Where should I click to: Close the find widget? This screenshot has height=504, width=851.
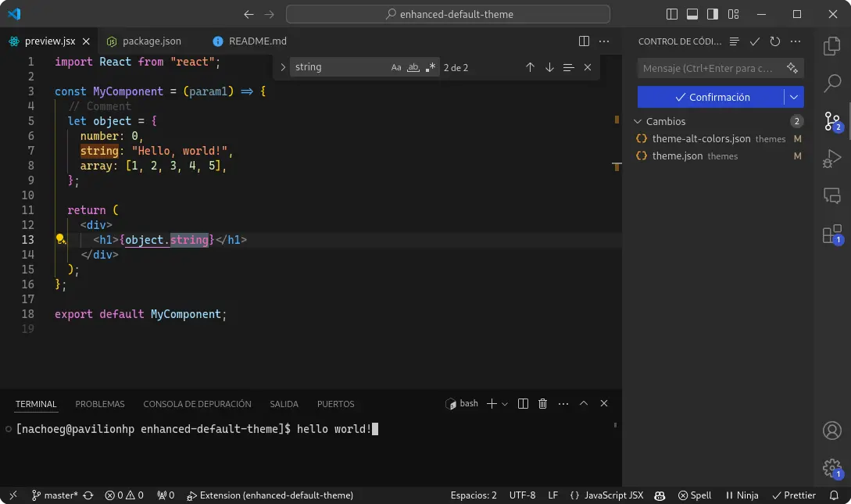pyautogui.click(x=587, y=67)
